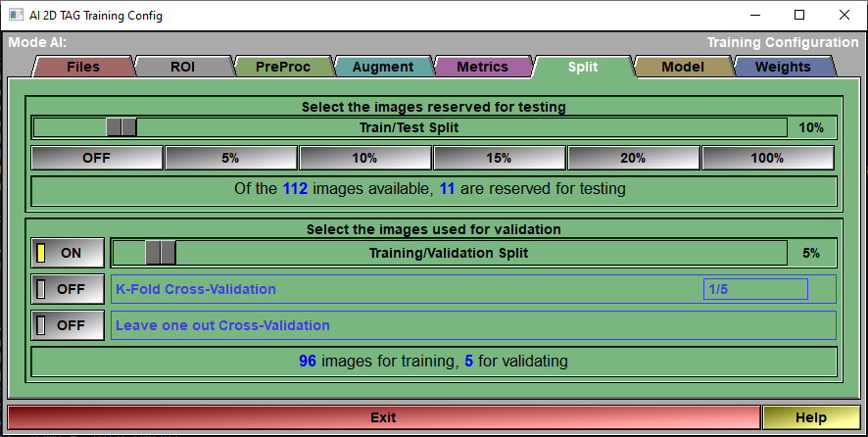The height and width of the screenshot is (437, 868).
Task: Go to the PreProc tab
Action: pyautogui.click(x=283, y=67)
